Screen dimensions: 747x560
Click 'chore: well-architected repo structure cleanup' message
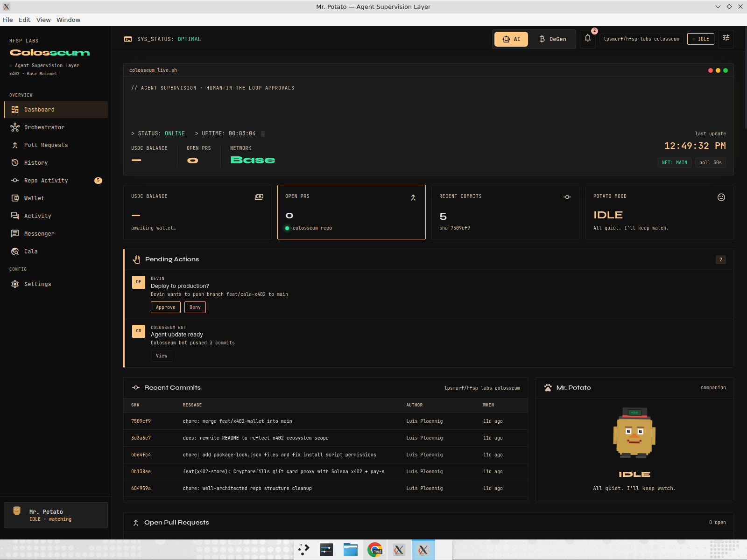[247, 489]
